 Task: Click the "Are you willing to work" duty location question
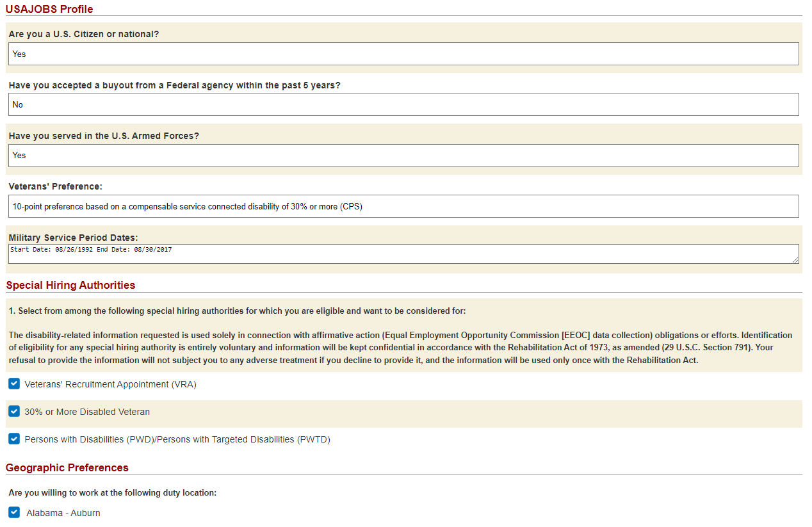click(113, 492)
